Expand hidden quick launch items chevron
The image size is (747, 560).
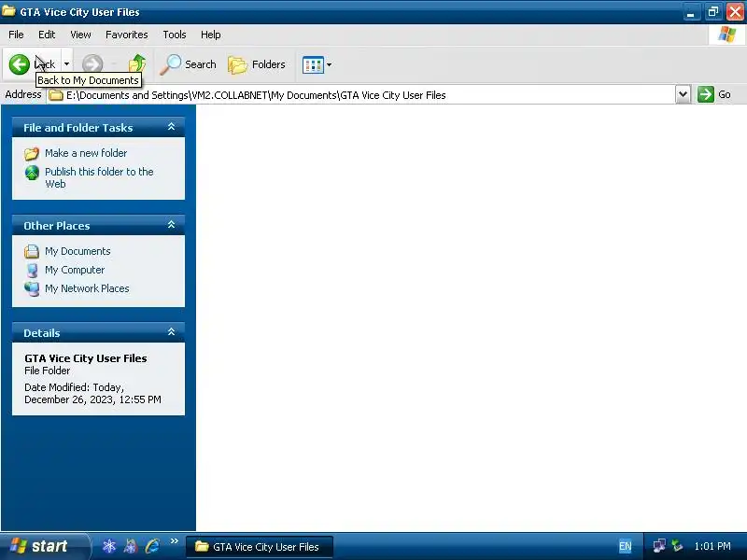point(174,541)
